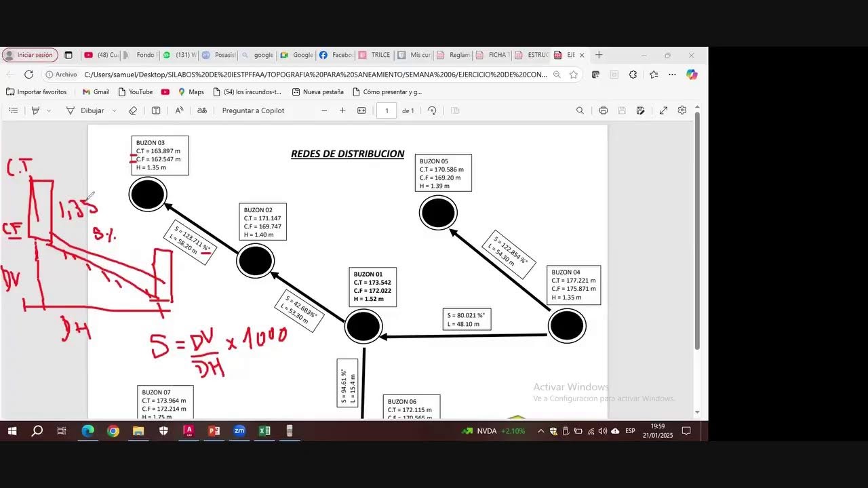Print the PDF document
The width and height of the screenshot is (868, 488).
pyautogui.click(x=603, y=110)
